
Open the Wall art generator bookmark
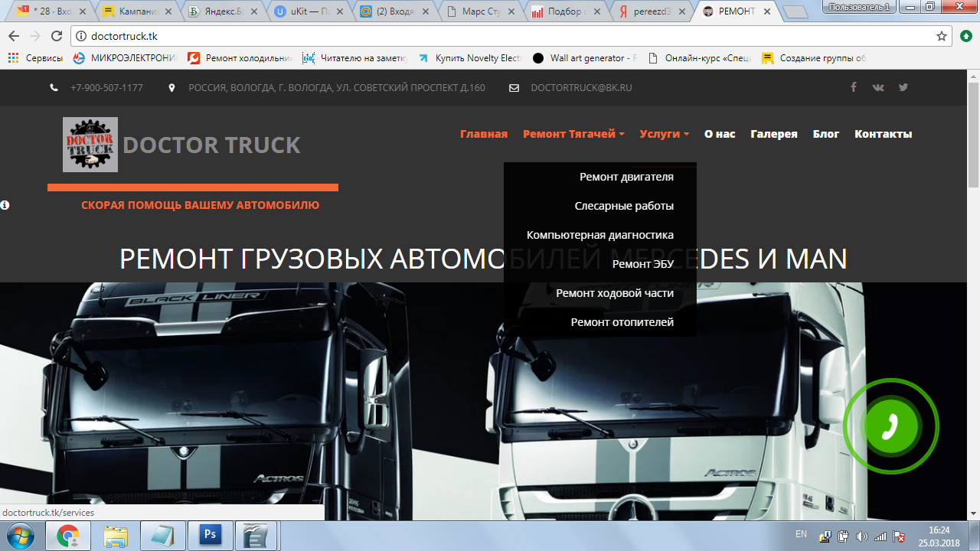click(x=585, y=58)
